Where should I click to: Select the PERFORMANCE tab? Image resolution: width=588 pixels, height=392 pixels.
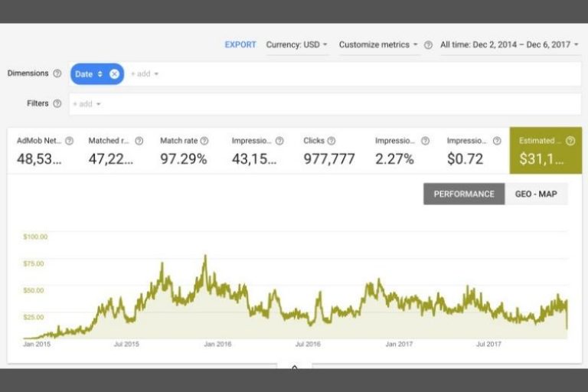[464, 194]
